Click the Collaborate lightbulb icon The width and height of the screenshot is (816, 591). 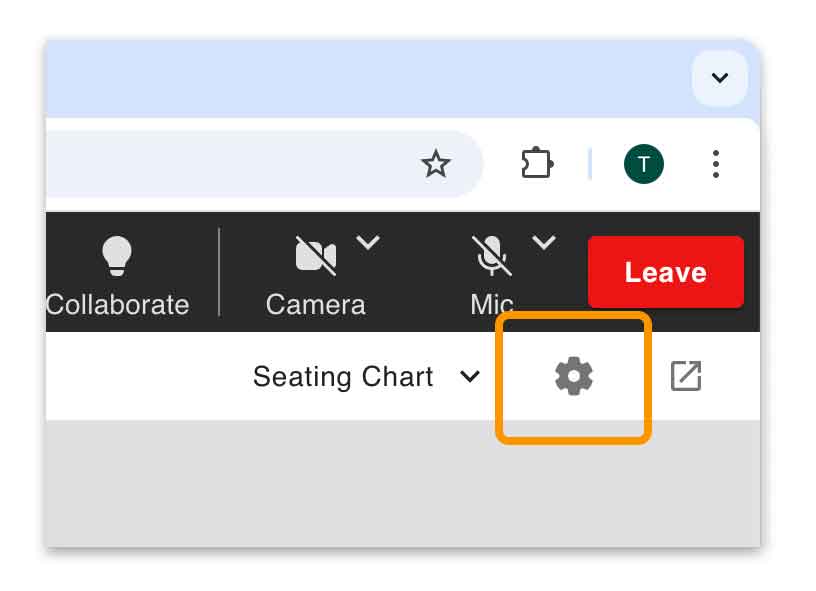click(x=117, y=256)
